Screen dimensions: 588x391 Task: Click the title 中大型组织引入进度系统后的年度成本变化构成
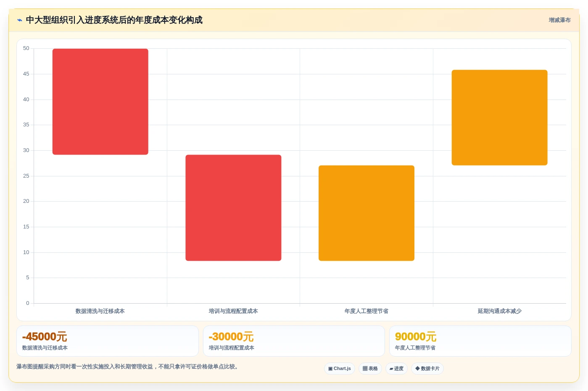click(114, 20)
